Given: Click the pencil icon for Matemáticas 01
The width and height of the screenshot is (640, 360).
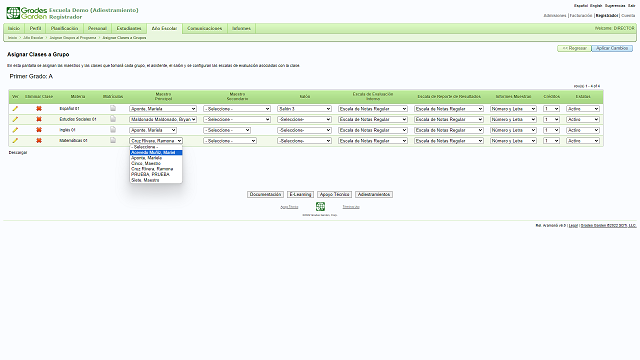Looking at the screenshot, I should tap(15, 140).
